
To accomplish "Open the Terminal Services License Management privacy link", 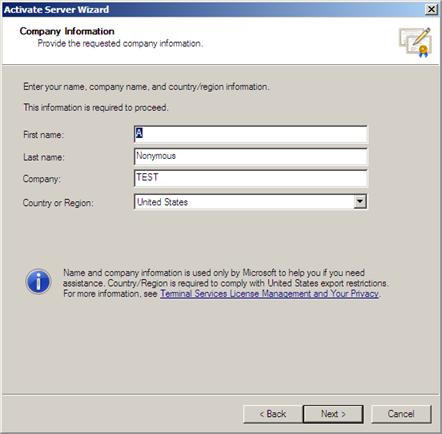I will pos(269,294).
